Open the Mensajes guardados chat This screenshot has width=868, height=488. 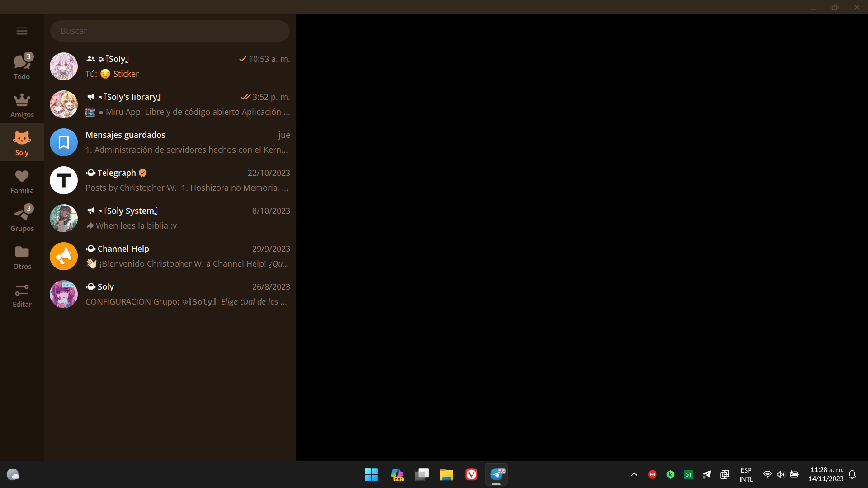pos(170,142)
